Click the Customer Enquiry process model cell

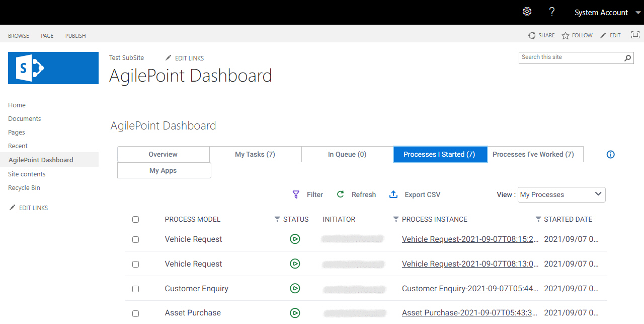[x=197, y=289]
